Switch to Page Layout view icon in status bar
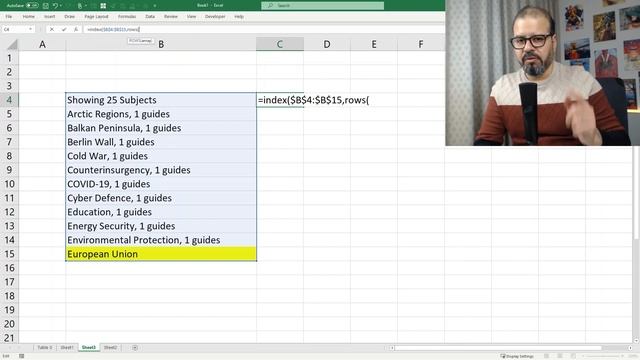Image resolution: width=640 pixels, height=360 pixels. 560,356
